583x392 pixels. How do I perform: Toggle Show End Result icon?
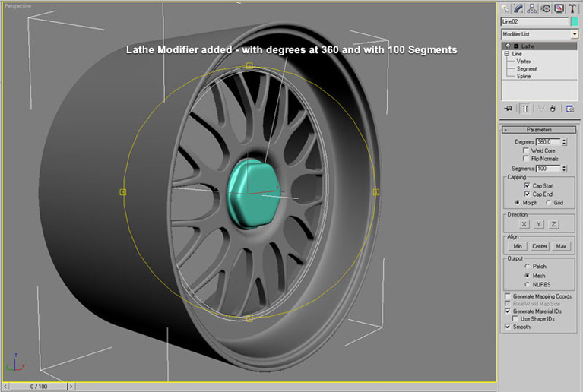tap(524, 108)
